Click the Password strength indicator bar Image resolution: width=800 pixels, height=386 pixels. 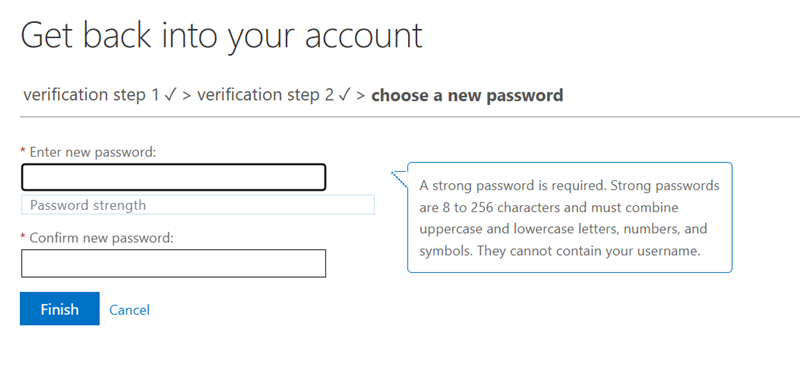pyautogui.click(x=198, y=205)
